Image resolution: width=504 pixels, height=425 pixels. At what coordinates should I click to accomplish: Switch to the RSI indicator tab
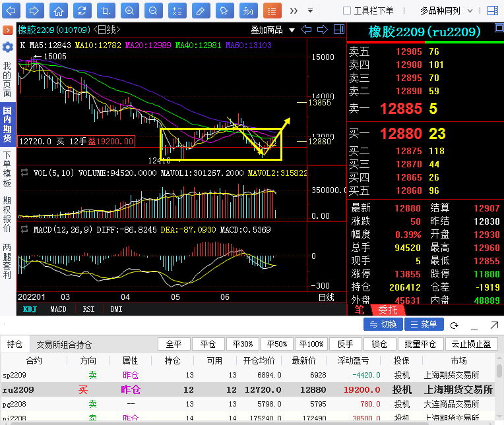88,309
